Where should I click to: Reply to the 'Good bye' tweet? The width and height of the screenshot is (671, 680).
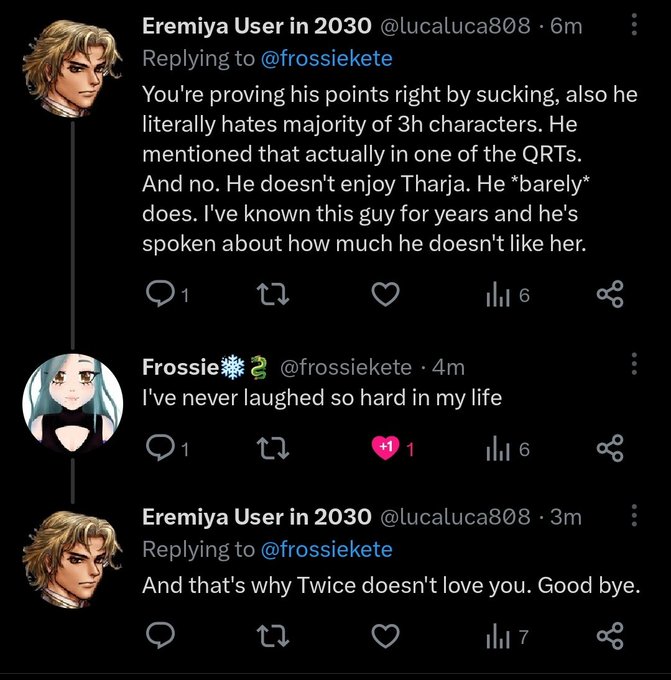(x=160, y=635)
